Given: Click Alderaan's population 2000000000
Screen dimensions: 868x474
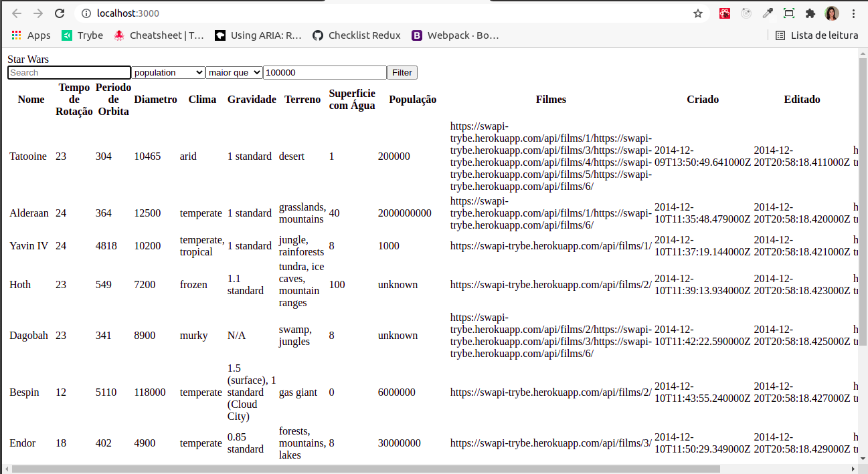Looking at the screenshot, I should click(x=404, y=213).
